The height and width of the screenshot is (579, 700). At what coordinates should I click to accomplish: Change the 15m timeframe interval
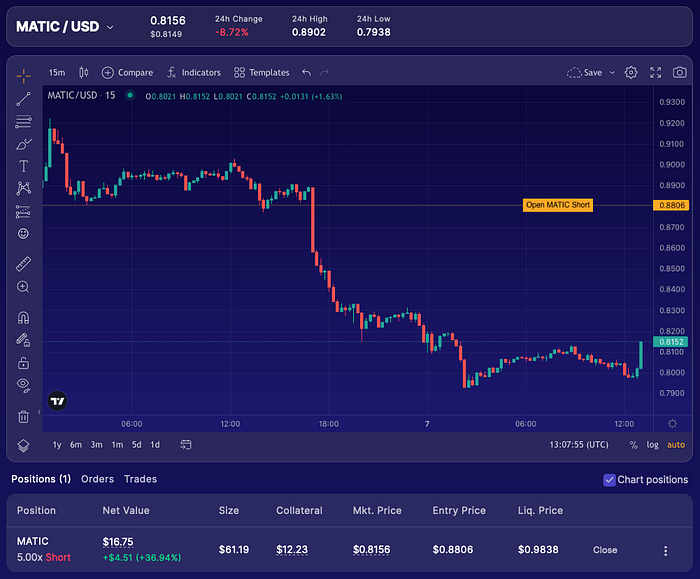(x=57, y=72)
